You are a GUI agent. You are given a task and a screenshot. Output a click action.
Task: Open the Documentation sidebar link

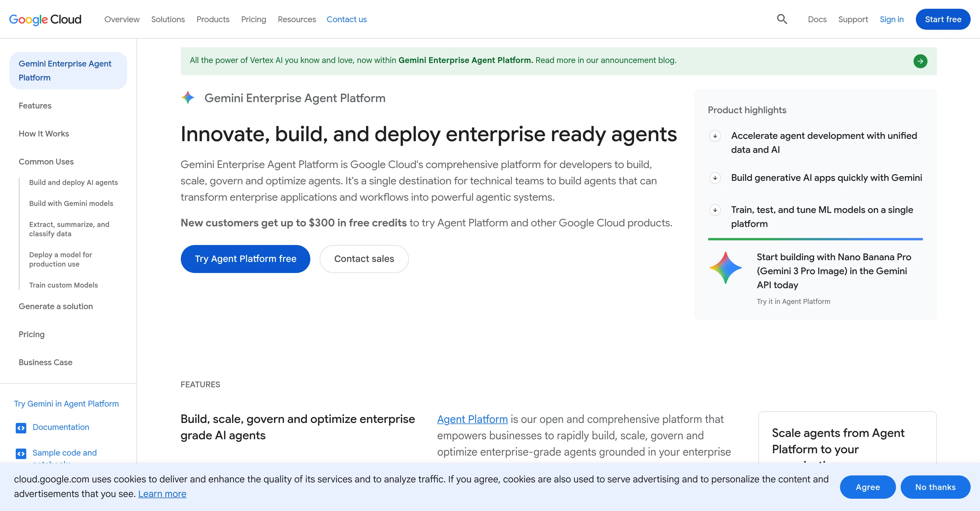[61, 427]
